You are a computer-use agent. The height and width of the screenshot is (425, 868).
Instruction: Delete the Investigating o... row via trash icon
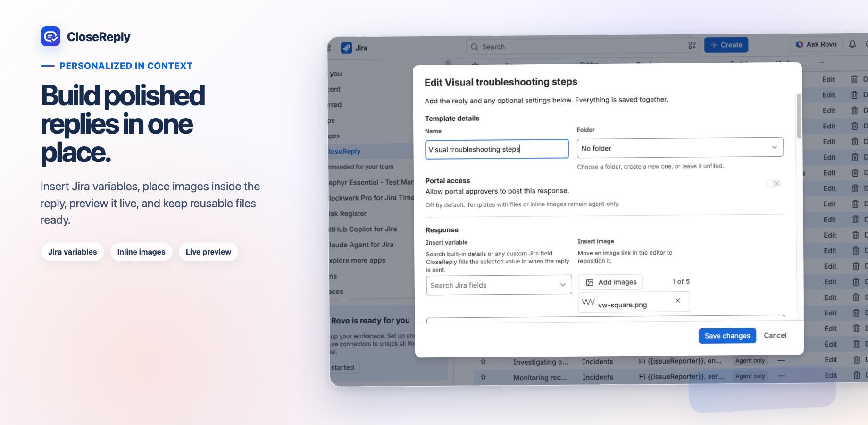click(x=856, y=360)
